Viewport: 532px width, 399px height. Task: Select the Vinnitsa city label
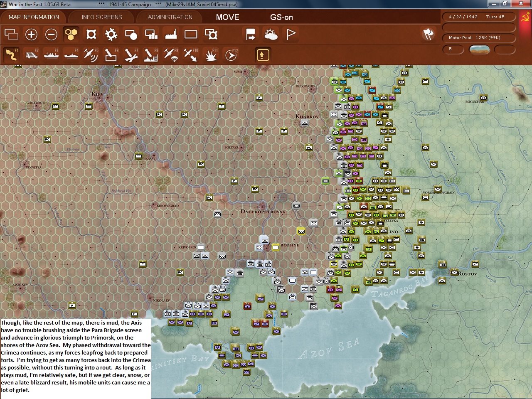tap(34, 167)
